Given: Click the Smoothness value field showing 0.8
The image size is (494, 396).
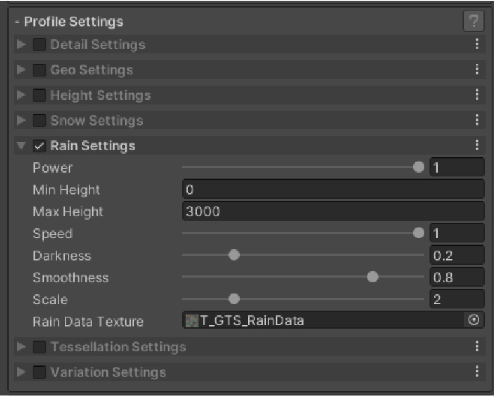Looking at the screenshot, I should (457, 277).
